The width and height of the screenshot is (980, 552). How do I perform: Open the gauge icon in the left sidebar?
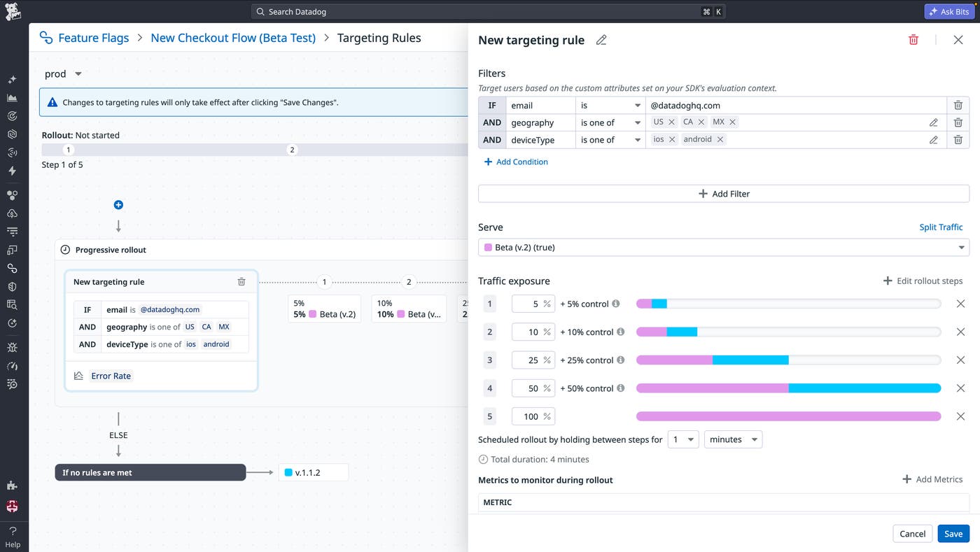click(12, 365)
